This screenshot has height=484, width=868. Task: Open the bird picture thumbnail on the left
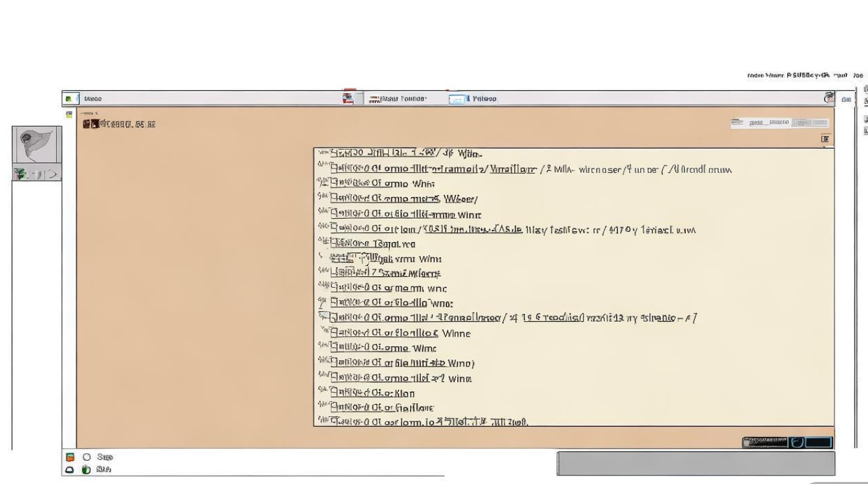coord(37,145)
